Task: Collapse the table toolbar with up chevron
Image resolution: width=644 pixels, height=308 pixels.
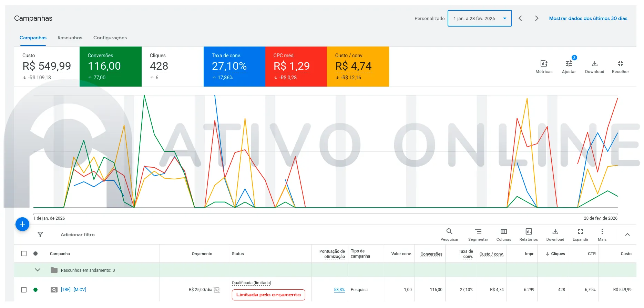Action: tap(627, 235)
